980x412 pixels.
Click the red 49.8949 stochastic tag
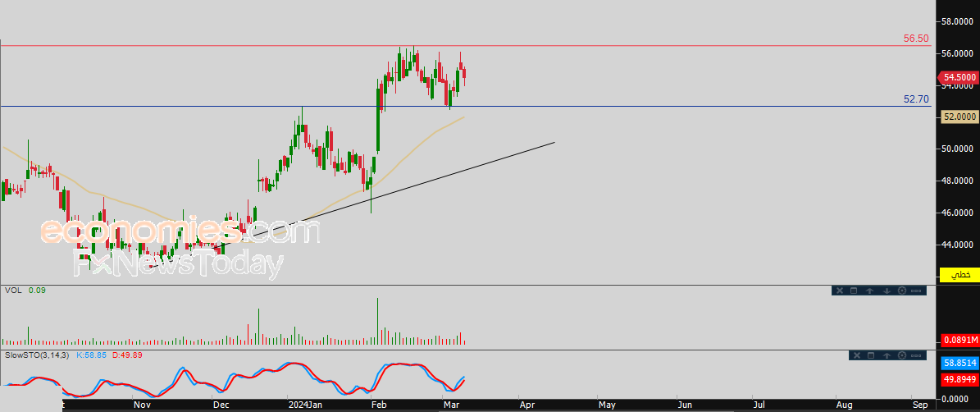click(959, 379)
